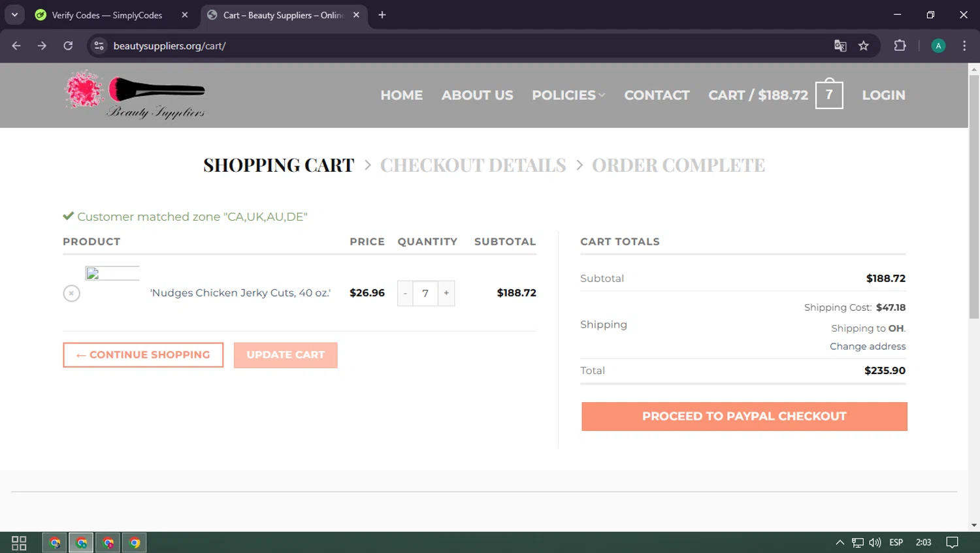Click the CART / $188.72 link

click(x=758, y=95)
